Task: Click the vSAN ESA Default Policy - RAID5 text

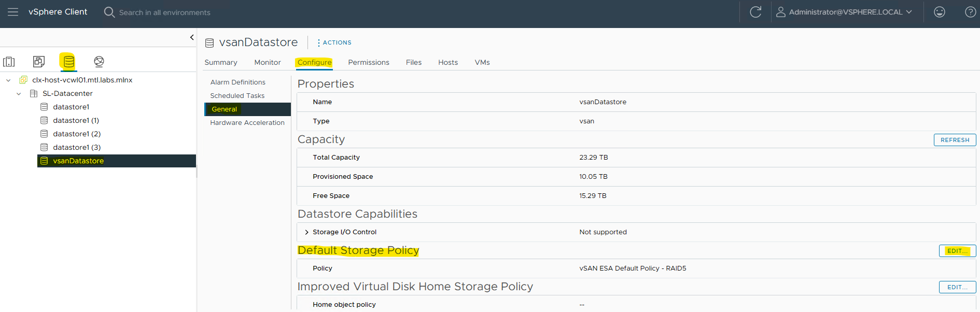Action: pos(633,268)
